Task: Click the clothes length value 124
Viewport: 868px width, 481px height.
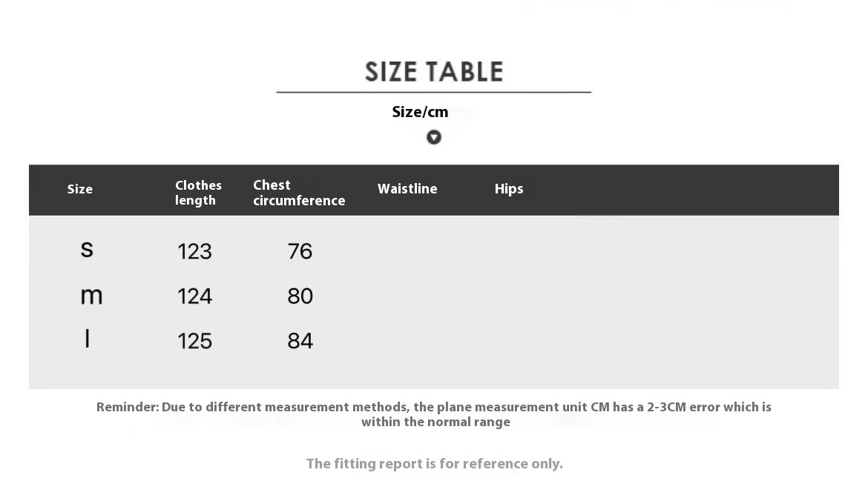Action: click(194, 296)
